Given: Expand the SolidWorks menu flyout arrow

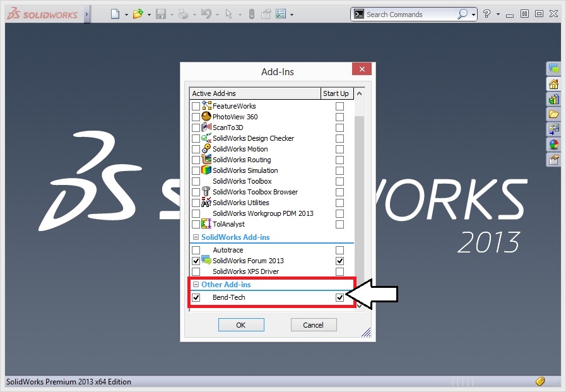Looking at the screenshot, I should click(x=87, y=15).
